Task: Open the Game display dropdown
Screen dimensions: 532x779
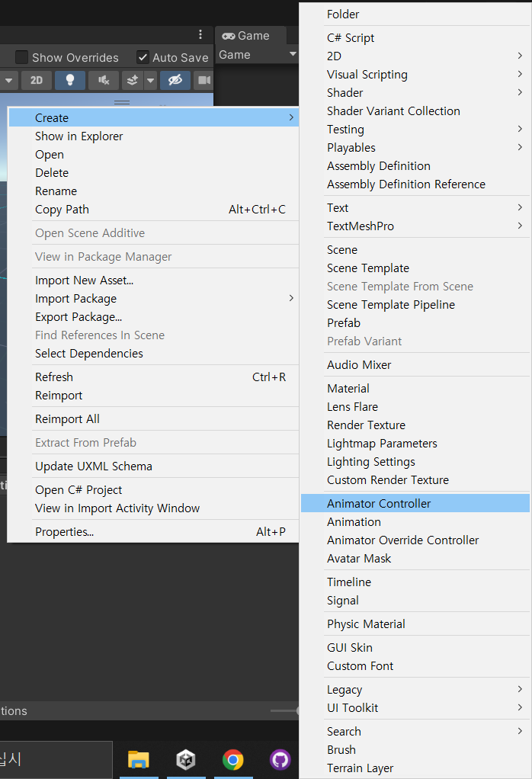Action: click(x=258, y=55)
